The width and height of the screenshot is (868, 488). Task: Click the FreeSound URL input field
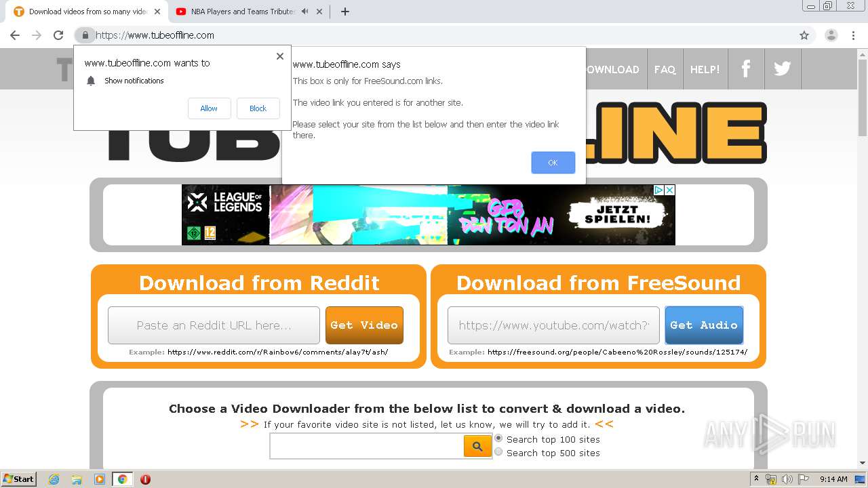[x=553, y=325]
